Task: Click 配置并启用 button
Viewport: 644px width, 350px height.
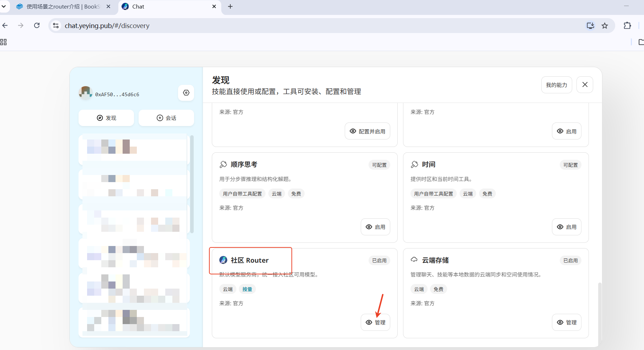Action: coord(367,131)
